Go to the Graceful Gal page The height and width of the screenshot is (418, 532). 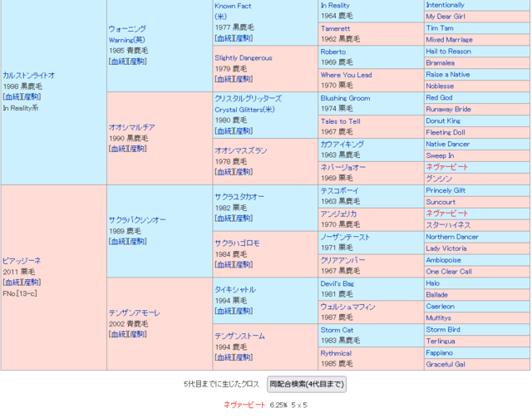446,364
